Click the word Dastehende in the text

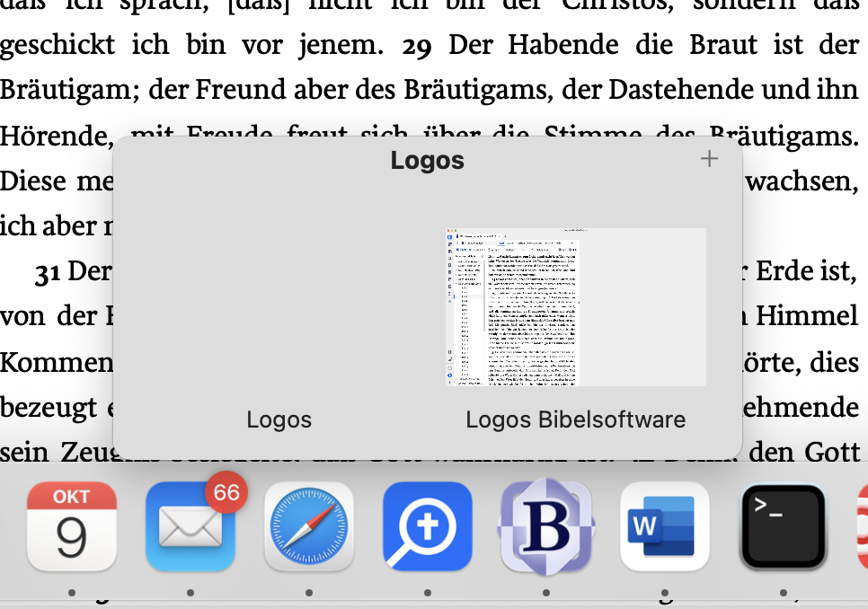pyautogui.click(x=682, y=89)
